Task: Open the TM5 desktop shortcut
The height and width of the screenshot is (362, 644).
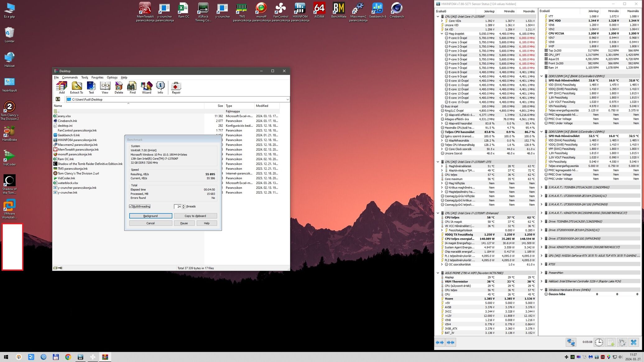Action: click(x=242, y=12)
